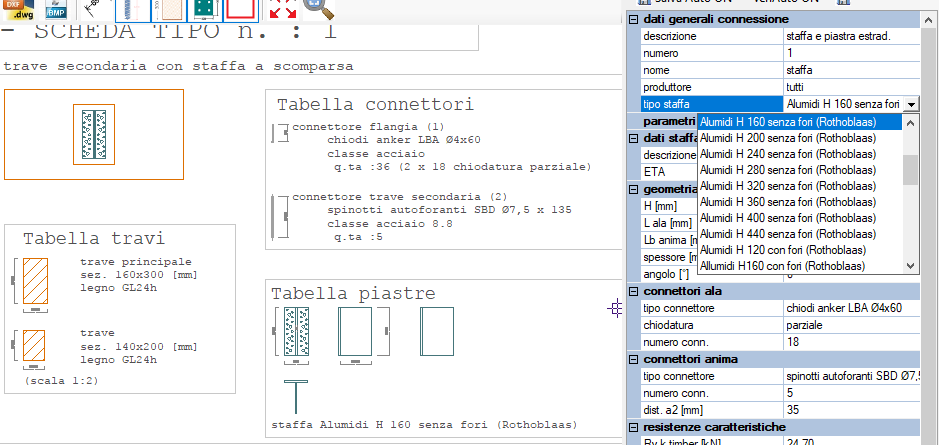Image resolution: width=939 pixels, height=445 pixels.
Task: Edit connettori anima tipo connettore value
Action: [852, 377]
